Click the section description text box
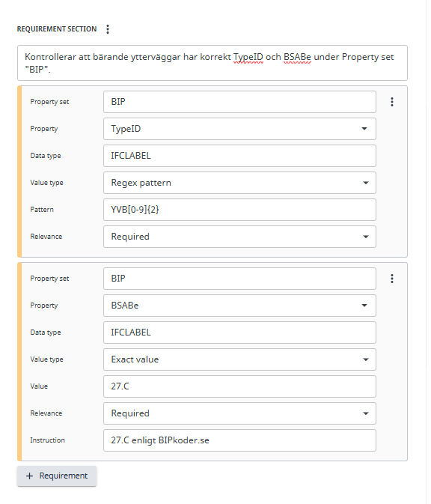Viewport: 431px width, 504px height. (x=213, y=63)
